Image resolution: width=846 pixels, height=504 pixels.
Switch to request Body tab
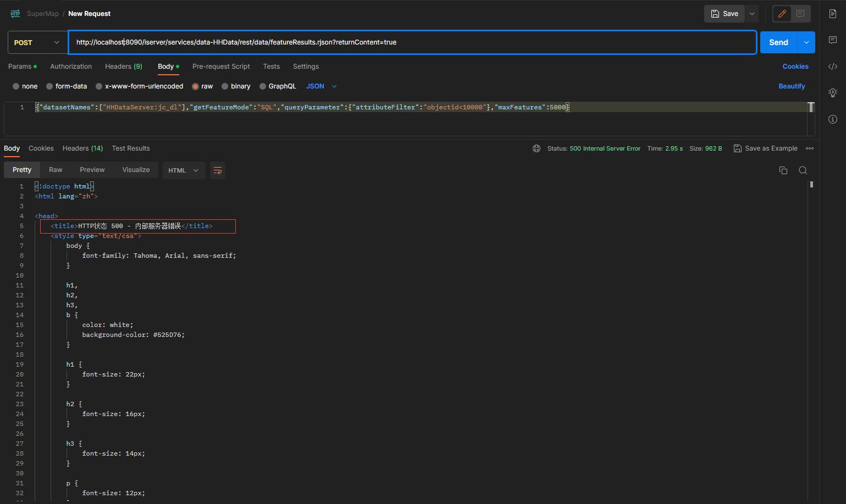click(168, 67)
